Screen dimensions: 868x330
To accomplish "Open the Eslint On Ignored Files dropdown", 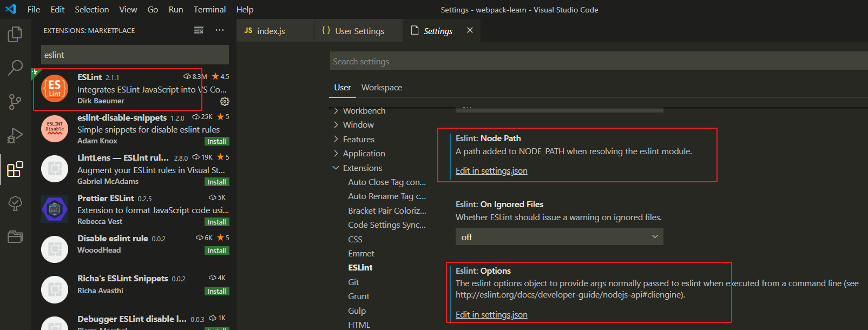I will click(x=559, y=237).
